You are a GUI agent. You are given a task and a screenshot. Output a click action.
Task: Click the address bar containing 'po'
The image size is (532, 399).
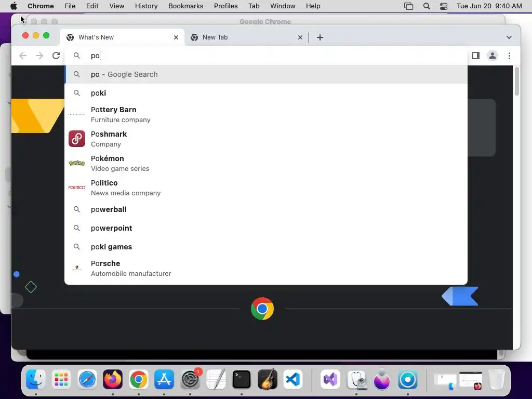click(265, 56)
